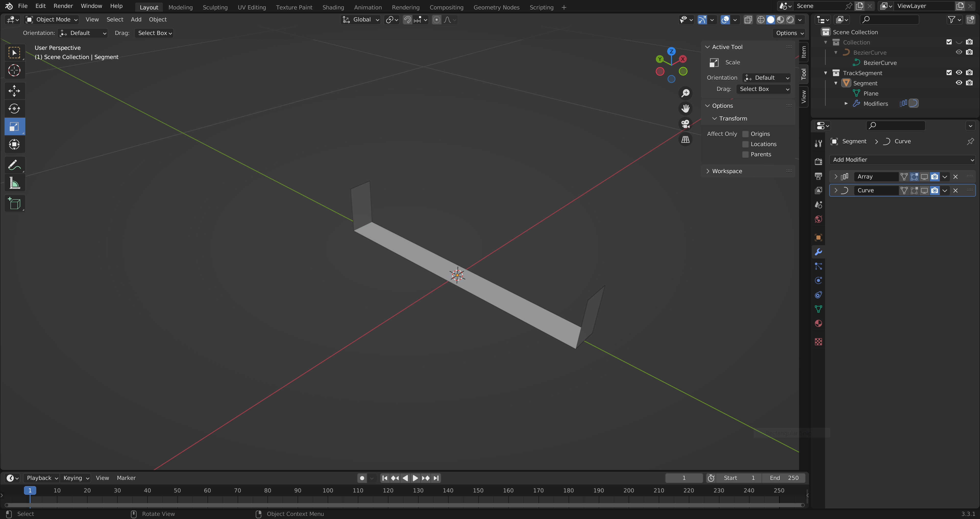Open the Render properties tab

(x=818, y=161)
